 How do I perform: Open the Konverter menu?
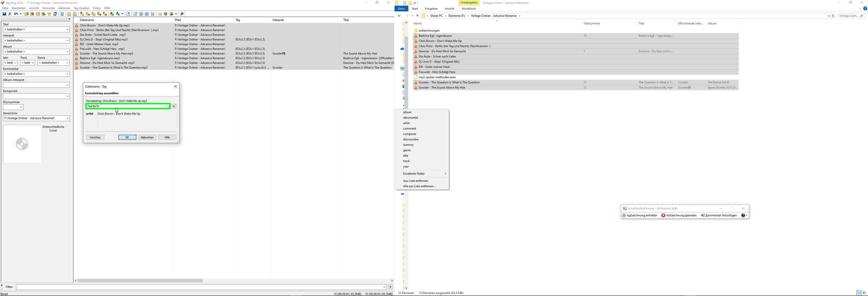coord(49,8)
